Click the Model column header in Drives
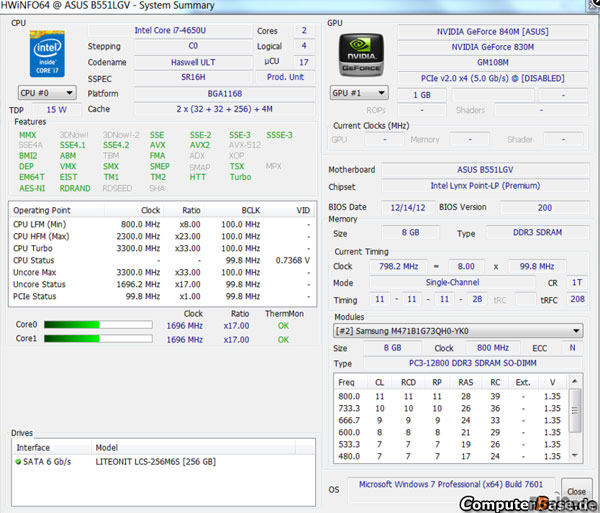The image size is (600, 513). point(193,448)
